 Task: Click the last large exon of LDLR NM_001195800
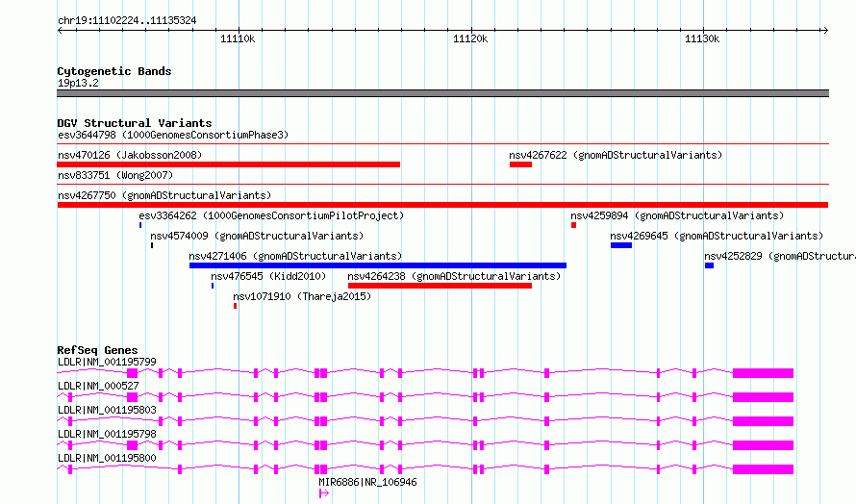click(x=763, y=469)
